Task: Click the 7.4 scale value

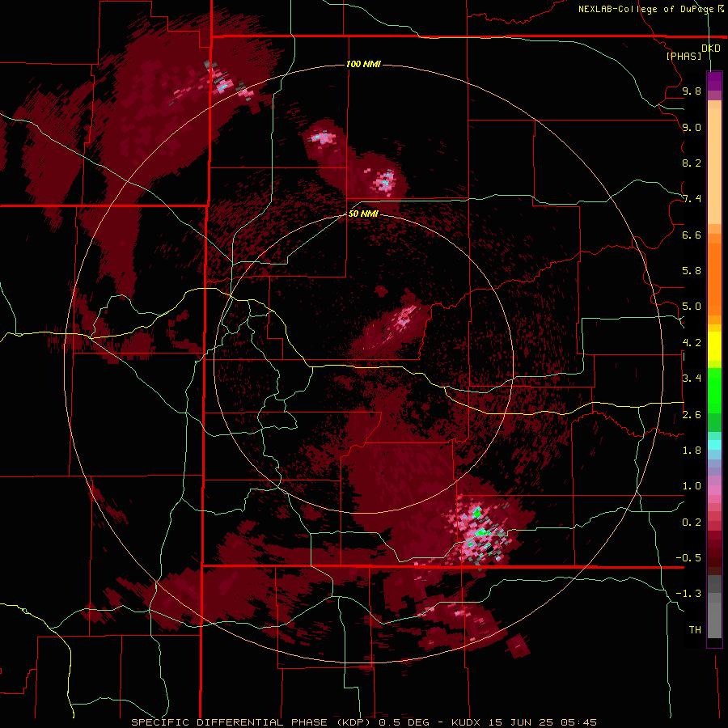Action: tap(692, 199)
